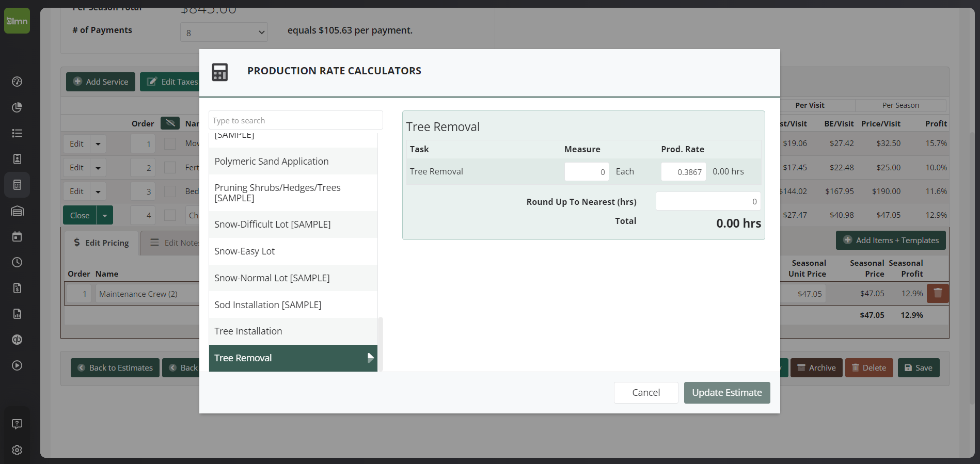This screenshot has width=980, height=464.
Task: Open the list icon in the sidebar
Action: point(17,133)
